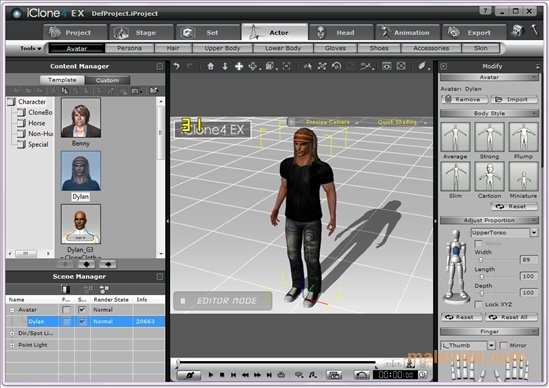Select the Strong body style thumbnail
The image size is (549, 388).
489,137
